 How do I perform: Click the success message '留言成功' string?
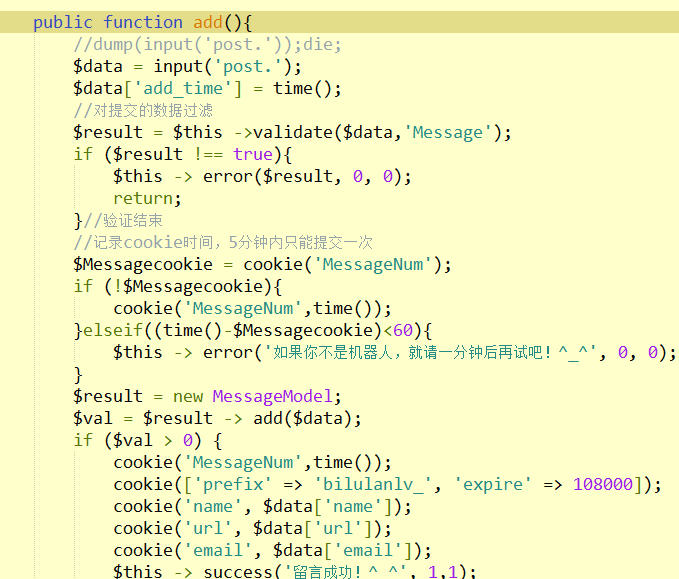tap(346, 572)
